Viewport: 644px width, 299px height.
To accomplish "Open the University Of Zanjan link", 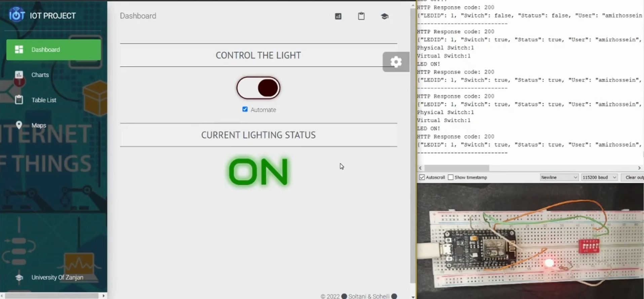I will point(57,277).
